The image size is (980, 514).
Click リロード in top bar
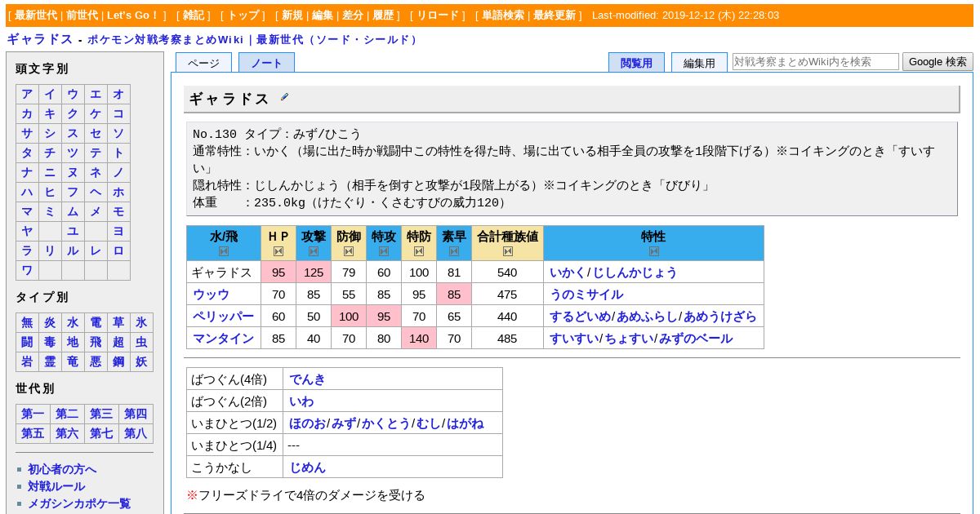coord(438,16)
